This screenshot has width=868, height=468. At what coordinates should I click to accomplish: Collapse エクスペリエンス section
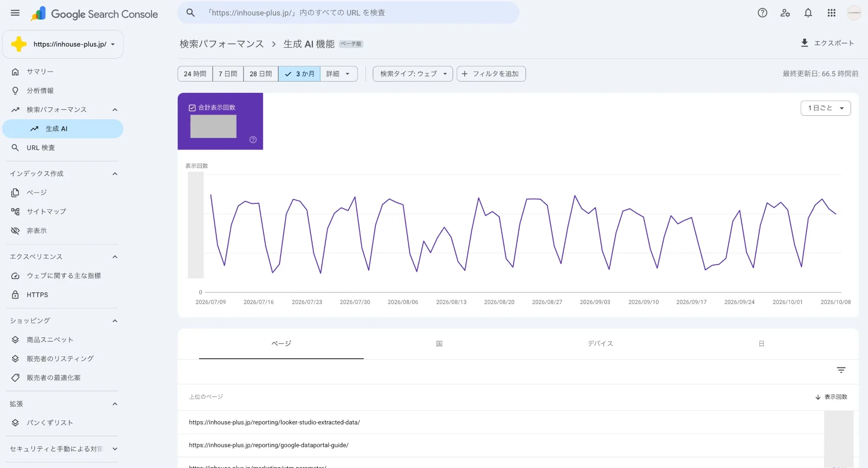click(x=115, y=257)
